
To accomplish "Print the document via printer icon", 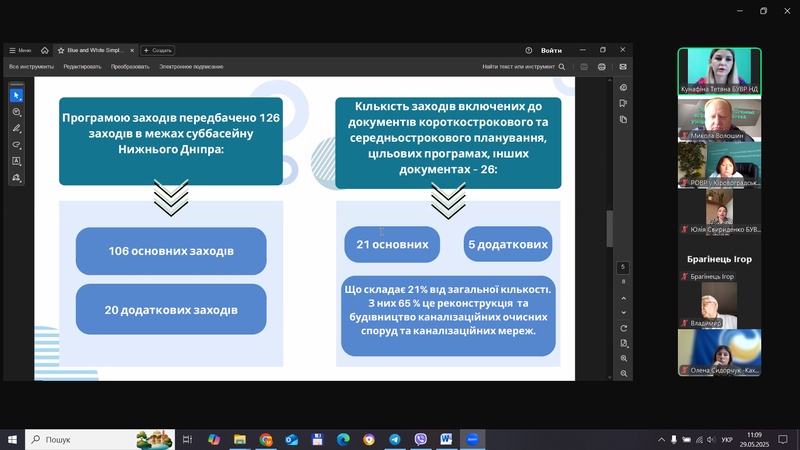I will tap(602, 67).
